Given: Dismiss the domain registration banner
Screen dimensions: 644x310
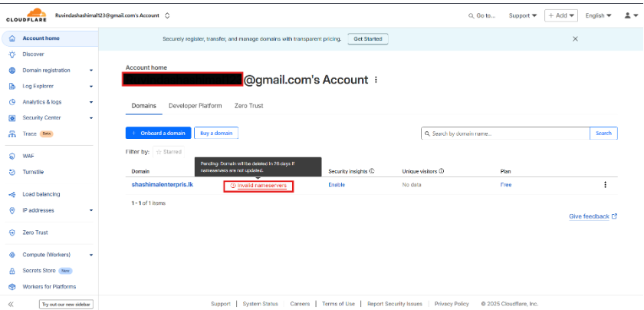Looking at the screenshot, I should coord(575,38).
